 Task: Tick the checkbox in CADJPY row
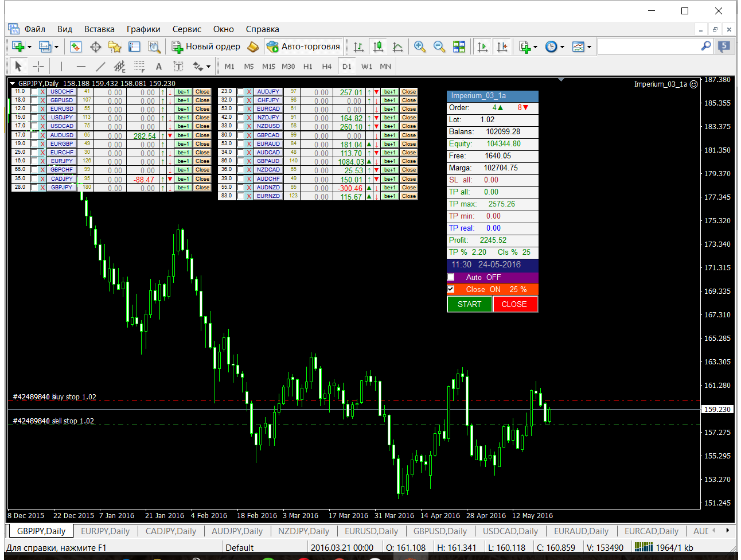pyautogui.click(x=34, y=179)
